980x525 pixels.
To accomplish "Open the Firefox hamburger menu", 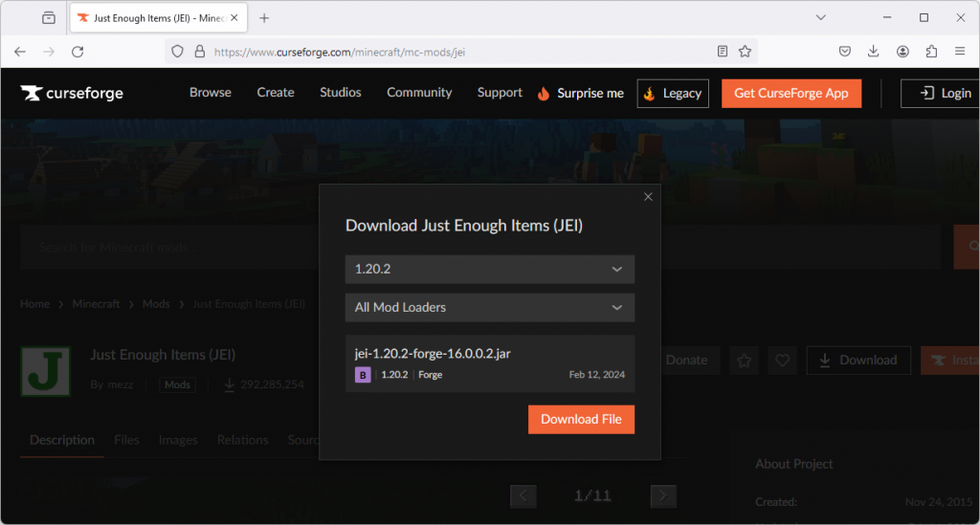I will click(960, 52).
